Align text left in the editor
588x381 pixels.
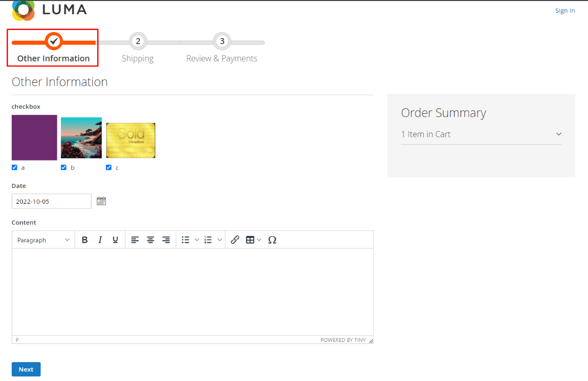tap(135, 240)
